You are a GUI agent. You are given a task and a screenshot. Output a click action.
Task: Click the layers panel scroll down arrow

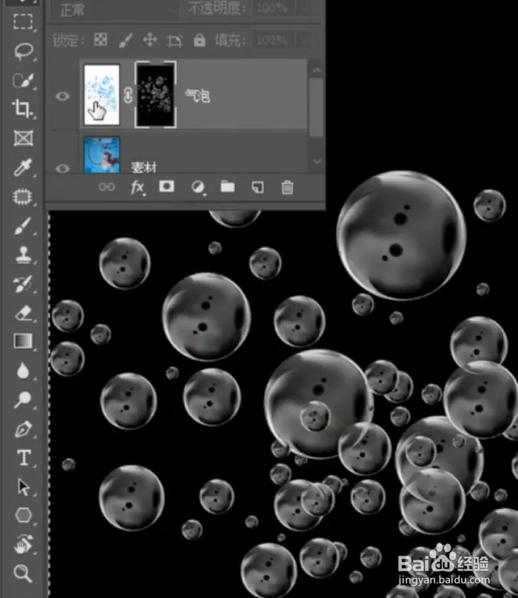(317, 162)
